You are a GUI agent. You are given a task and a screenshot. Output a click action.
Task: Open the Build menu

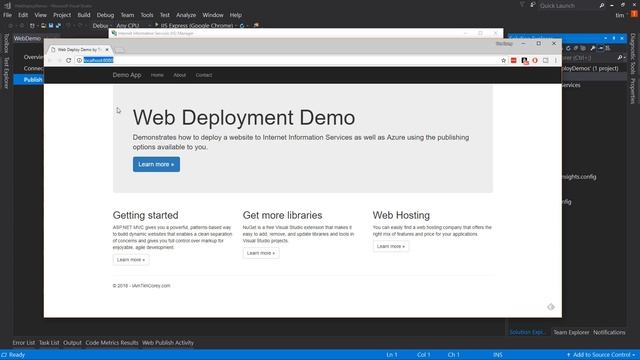[84, 15]
